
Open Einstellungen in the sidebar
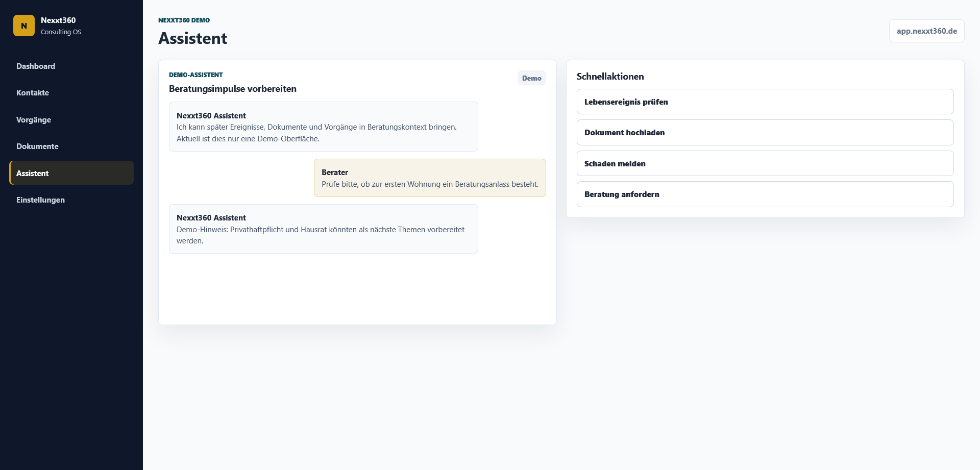click(x=71, y=200)
